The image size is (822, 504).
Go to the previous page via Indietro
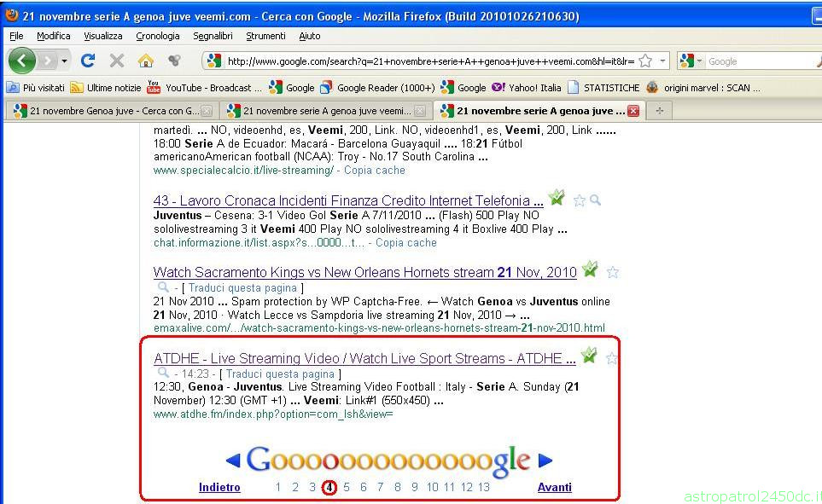219,487
